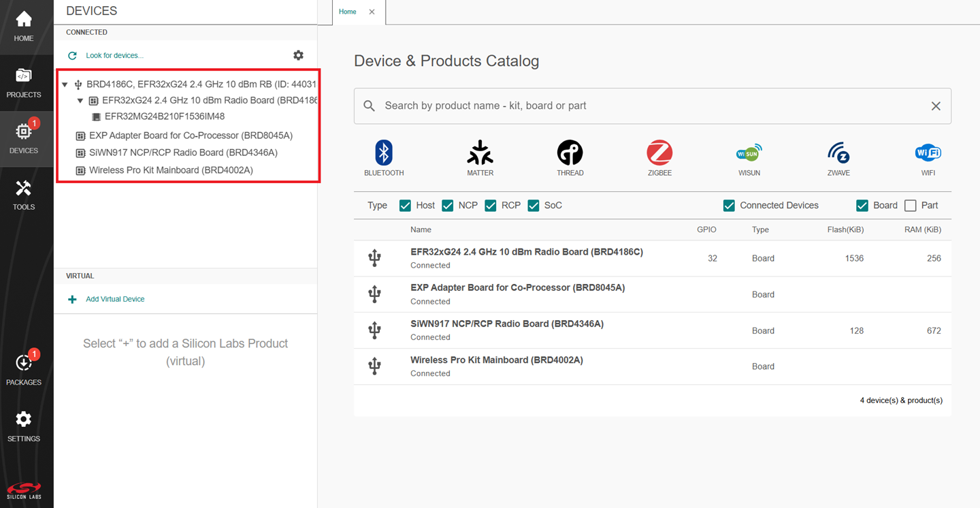Open the Projects view in sidebar
This screenshot has width=980, height=508.
pos(24,83)
